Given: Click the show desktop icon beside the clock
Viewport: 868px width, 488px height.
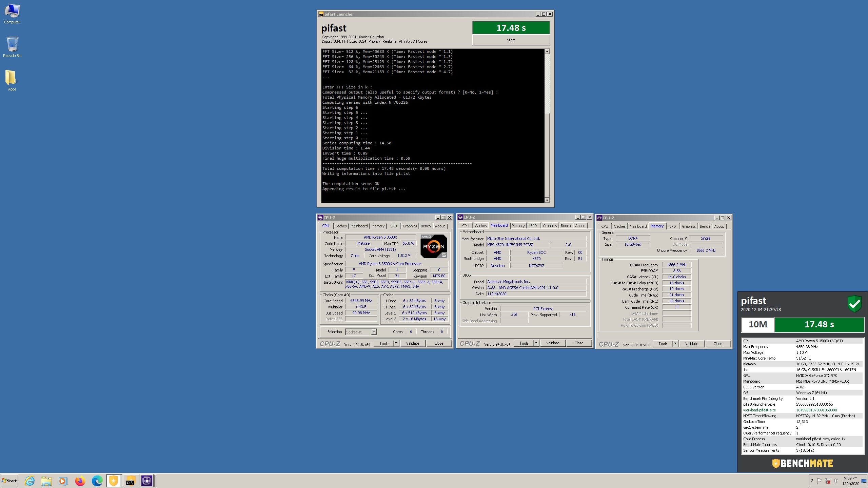Looking at the screenshot, I should [864, 481].
